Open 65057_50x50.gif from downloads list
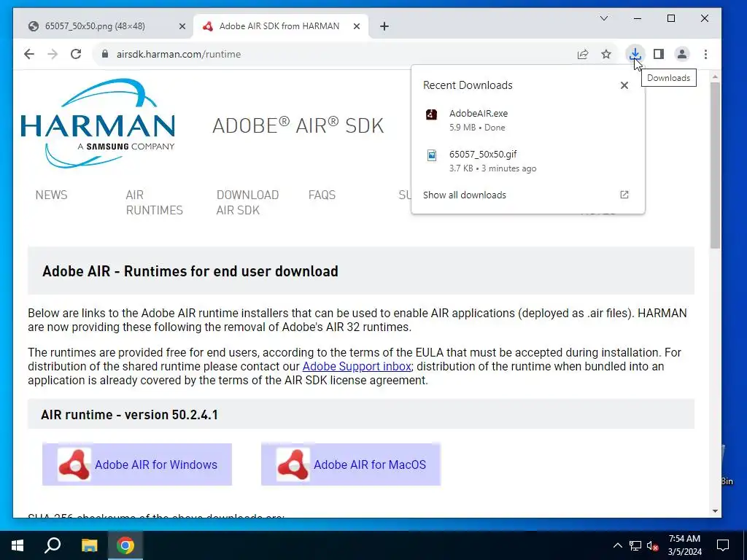Viewport: 747px width, 560px height. [x=528, y=161]
